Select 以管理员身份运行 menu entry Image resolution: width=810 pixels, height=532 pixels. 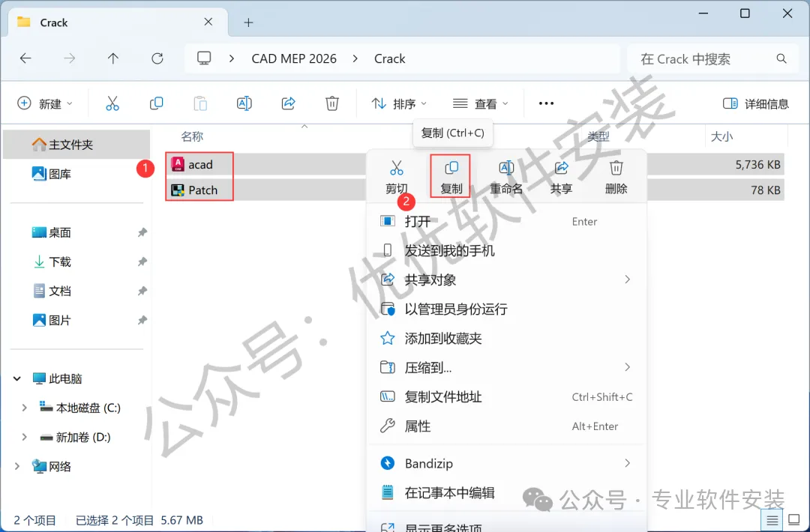(506, 309)
